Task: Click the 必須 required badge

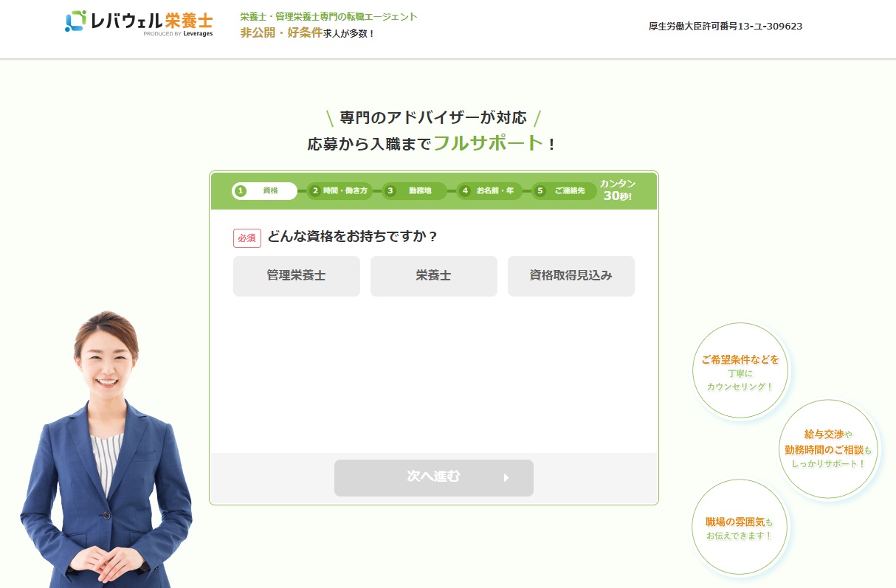Action: click(x=247, y=238)
